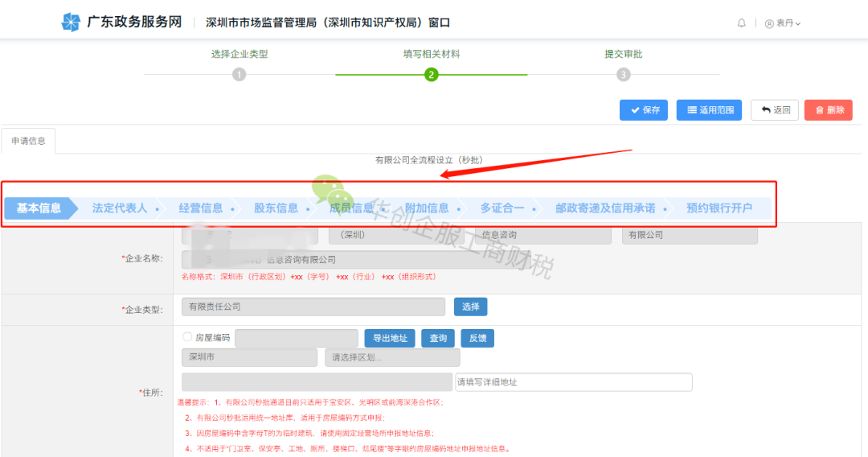Click the Guangdong government service logo
868x457 pixels.
coord(71,23)
